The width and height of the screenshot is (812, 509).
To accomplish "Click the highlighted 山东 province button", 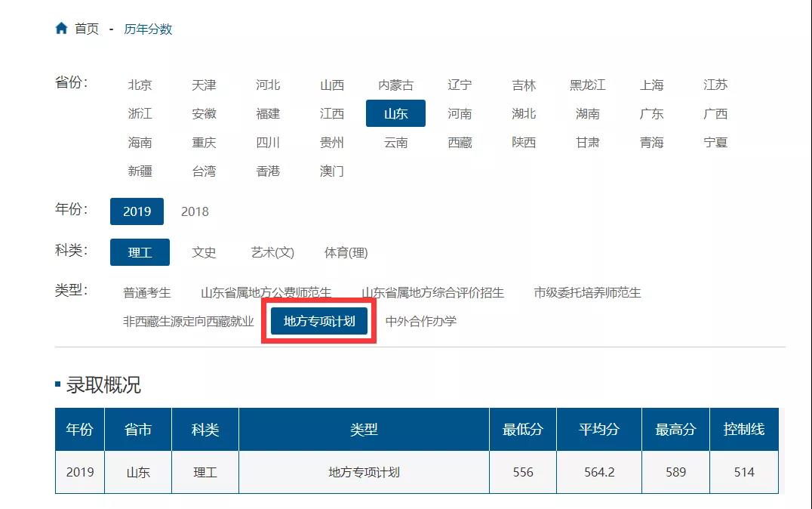I will (395, 113).
